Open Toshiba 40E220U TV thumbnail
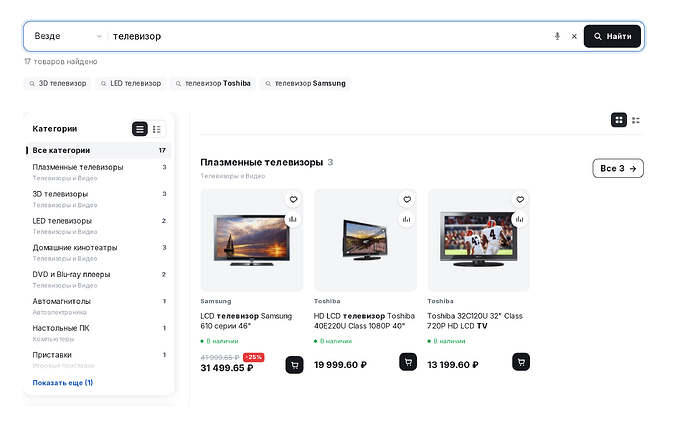 click(x=365, y=240)
